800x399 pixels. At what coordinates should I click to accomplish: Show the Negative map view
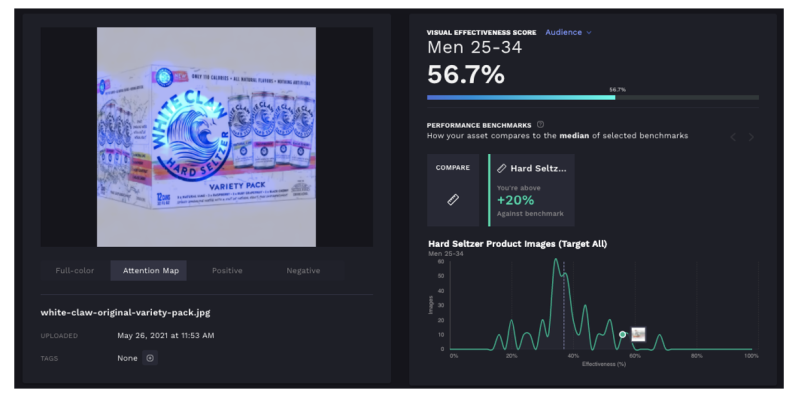(303, 270)
